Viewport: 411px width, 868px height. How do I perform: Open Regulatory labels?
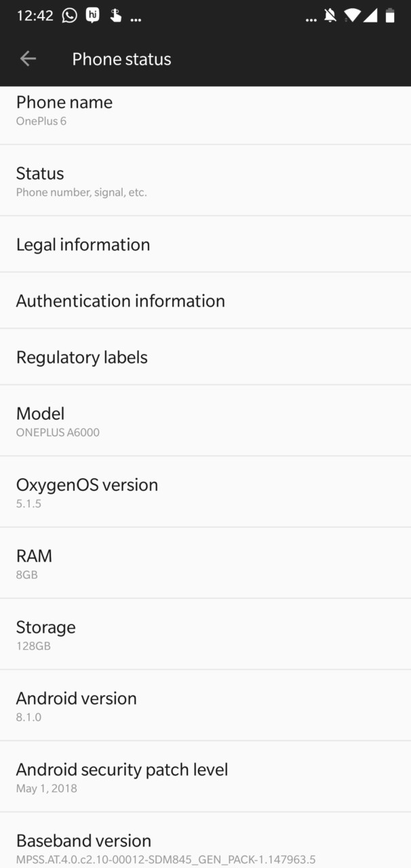[x=205, y=357]
